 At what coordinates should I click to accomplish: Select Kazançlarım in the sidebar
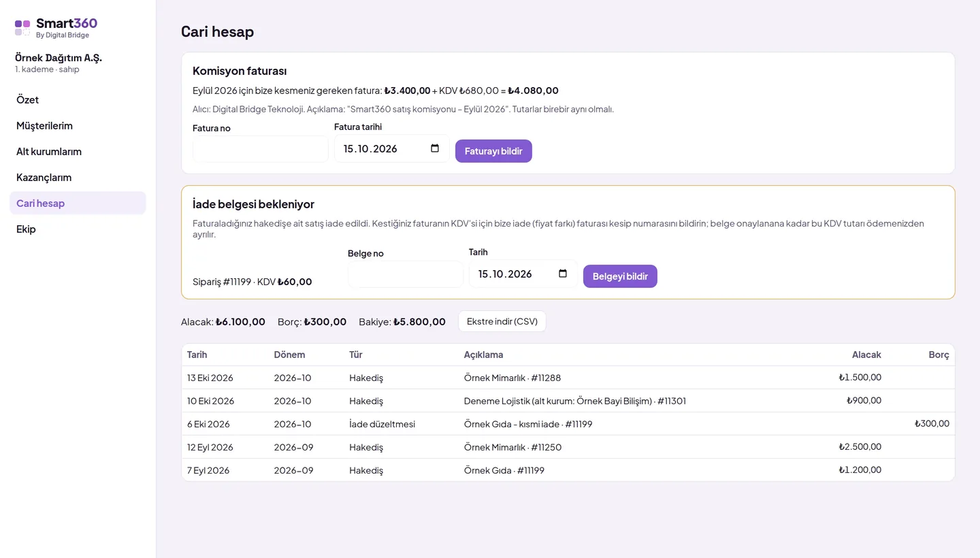78,178
